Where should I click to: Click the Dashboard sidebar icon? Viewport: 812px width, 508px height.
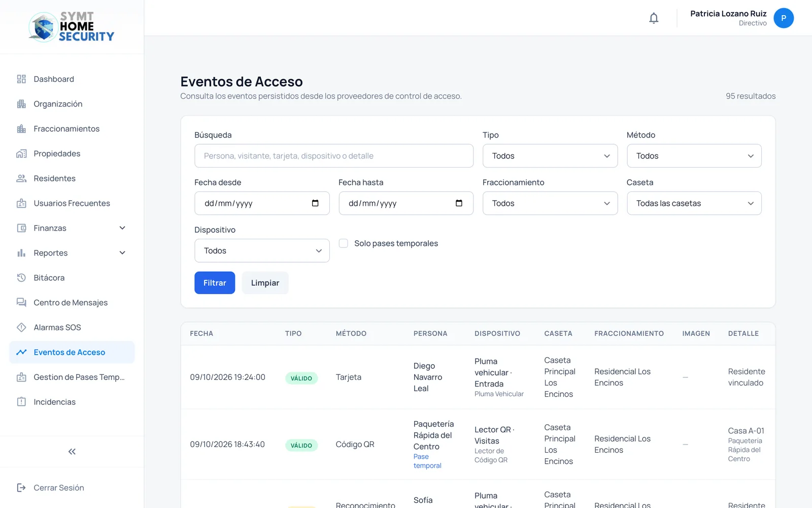click(21, 79)
